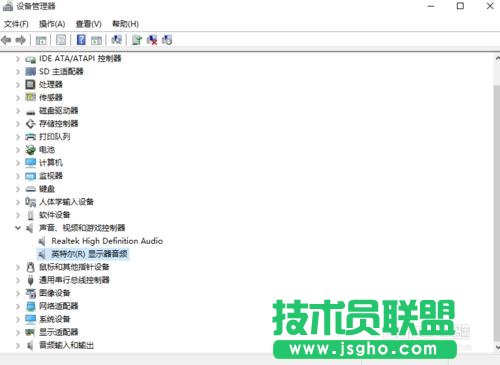Select the Realtek High Definition Audio label
The image size is (500, 365).
[107, 241]
